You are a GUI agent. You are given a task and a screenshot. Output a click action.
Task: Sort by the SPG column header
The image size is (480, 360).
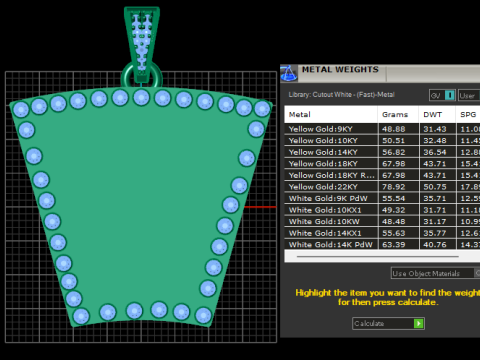468,115
